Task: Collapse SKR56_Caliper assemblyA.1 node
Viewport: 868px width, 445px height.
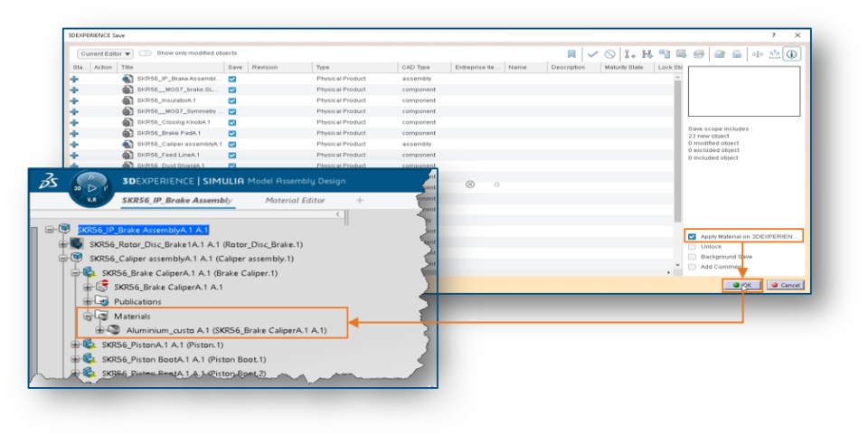Action: [62, 259]
